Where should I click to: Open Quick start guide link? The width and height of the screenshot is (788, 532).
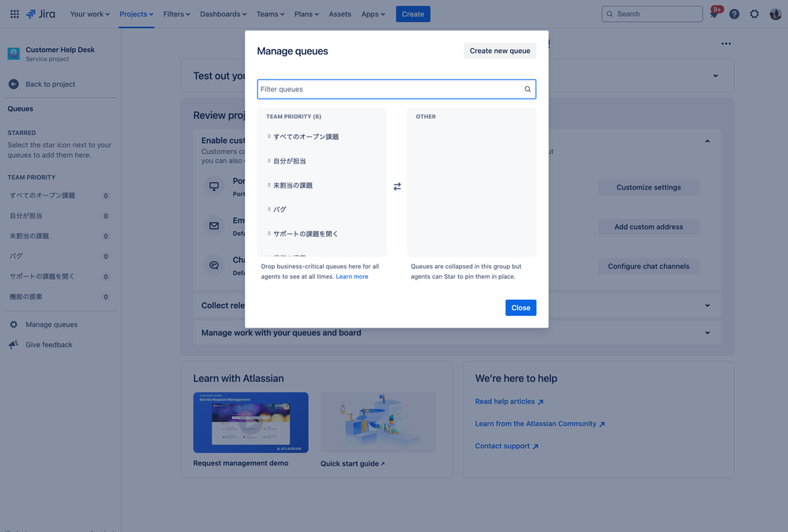(x=352, y=463)
